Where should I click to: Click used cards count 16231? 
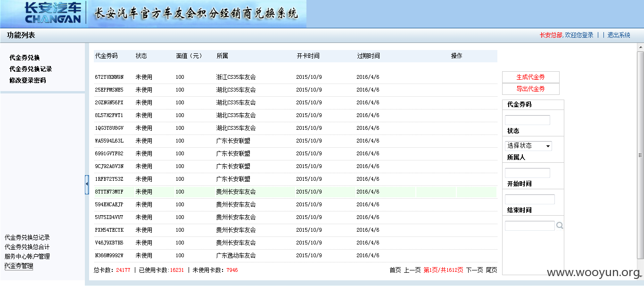tap(177, 270)
